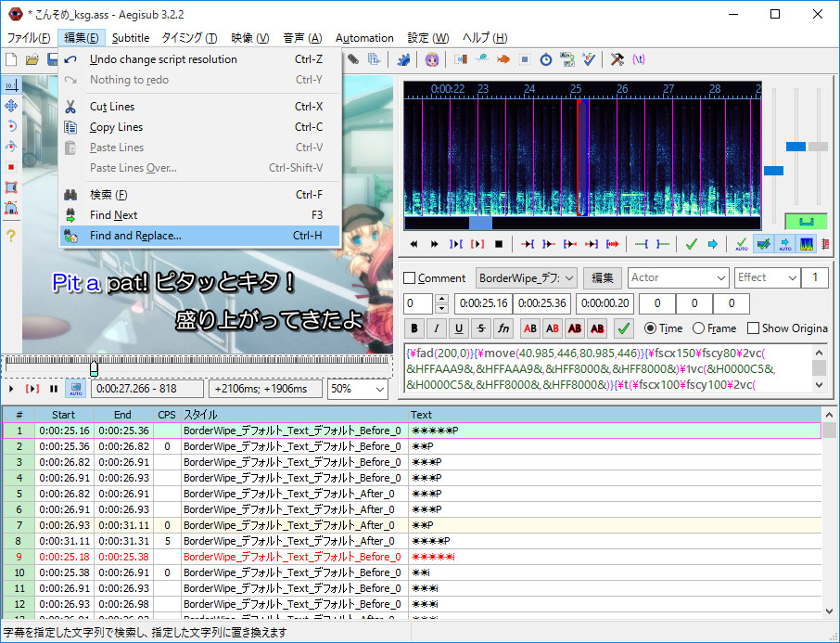Viewport: 840px width, 643px height.
Task: Toggle spectrum analyzer mode
Action: pos(807,244)
